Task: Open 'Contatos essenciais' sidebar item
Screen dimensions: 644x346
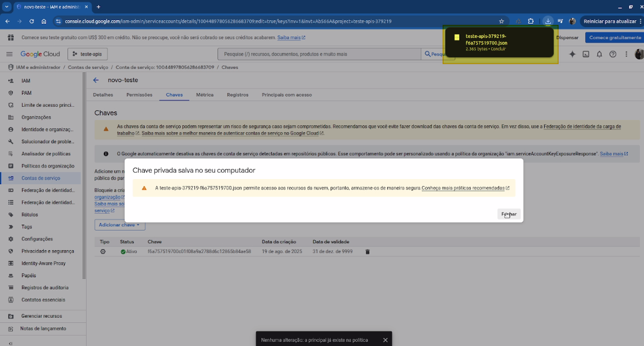Action: click(43, 300)
